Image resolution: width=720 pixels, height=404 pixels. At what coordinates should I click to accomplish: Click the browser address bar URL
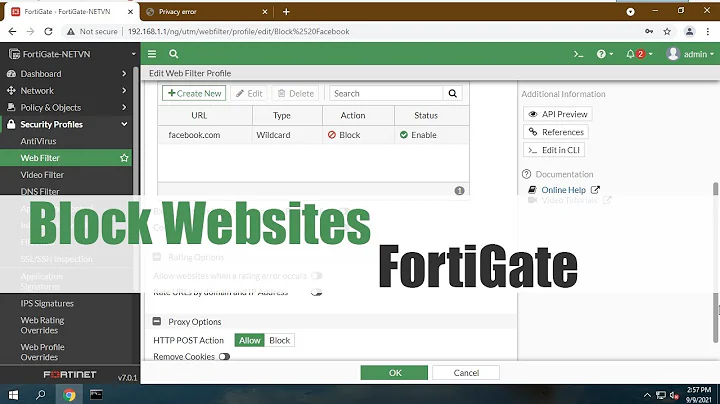tap(239, 31)
